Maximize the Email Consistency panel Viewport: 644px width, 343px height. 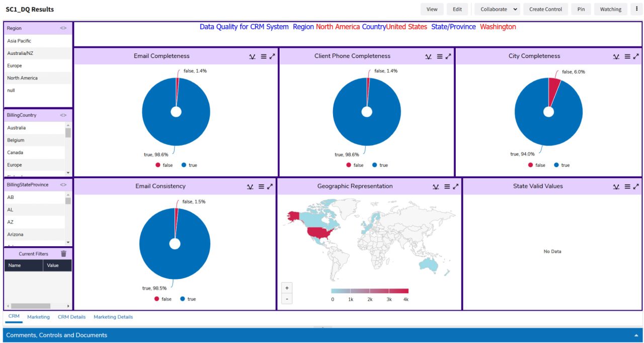point(270,186)
